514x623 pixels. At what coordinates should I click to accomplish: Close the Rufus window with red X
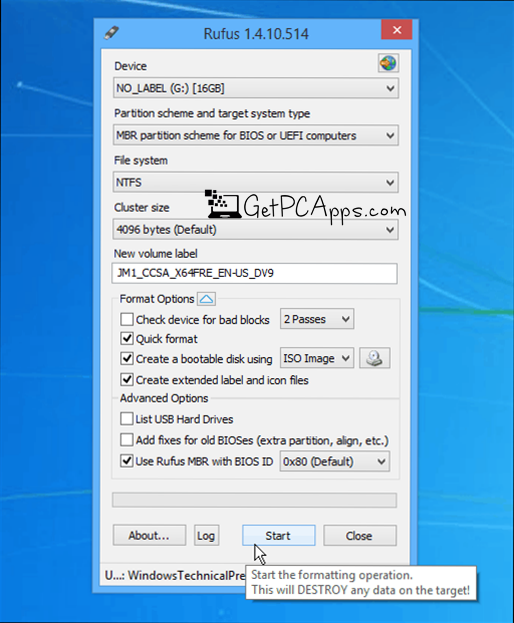(x=396, y=30)
